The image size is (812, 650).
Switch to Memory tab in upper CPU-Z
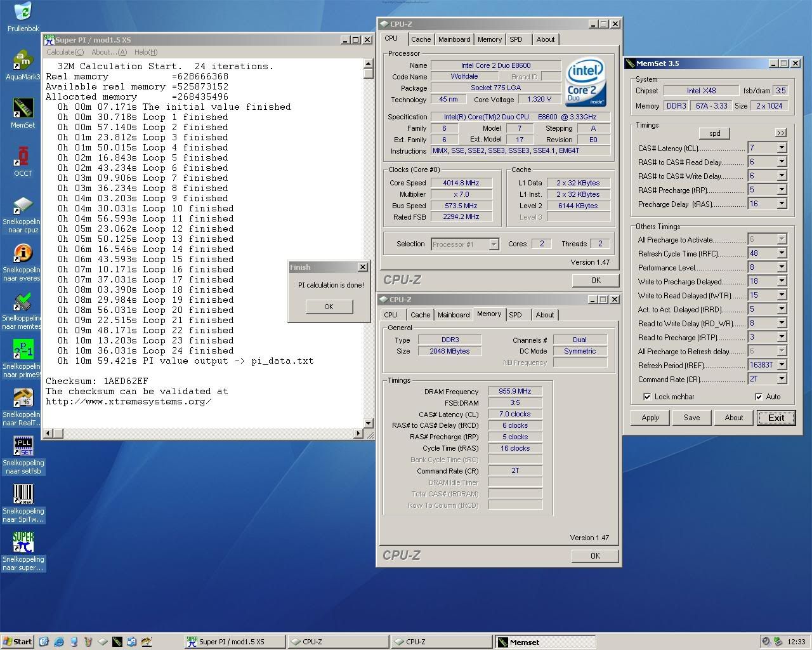point(490,39)
